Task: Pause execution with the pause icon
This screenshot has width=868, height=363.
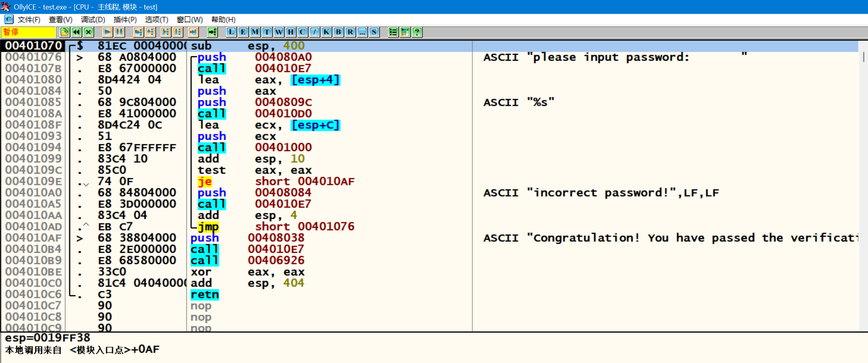Action: coord(119,32)
